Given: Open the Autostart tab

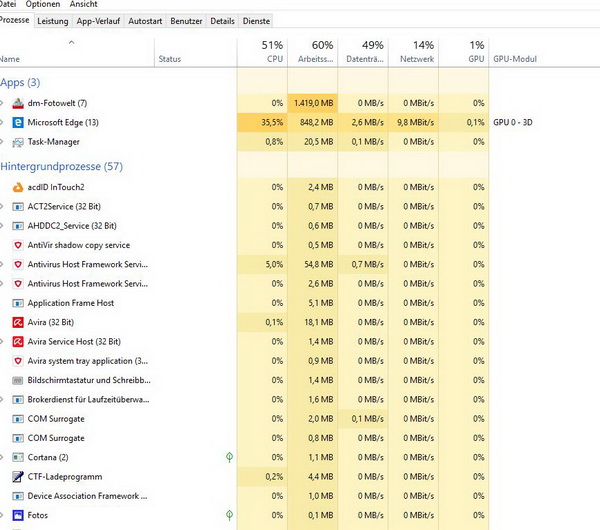Looking at the screenshot, I should [145, 21].
